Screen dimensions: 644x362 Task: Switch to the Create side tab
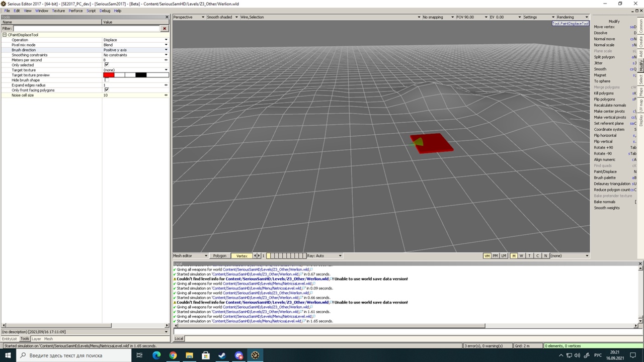click(641, 41)
